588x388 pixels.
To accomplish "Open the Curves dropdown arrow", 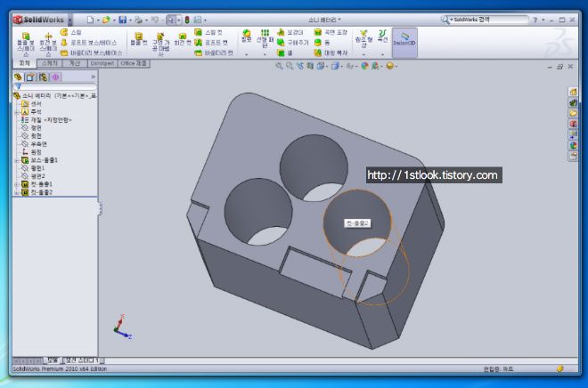I will 382,54.
